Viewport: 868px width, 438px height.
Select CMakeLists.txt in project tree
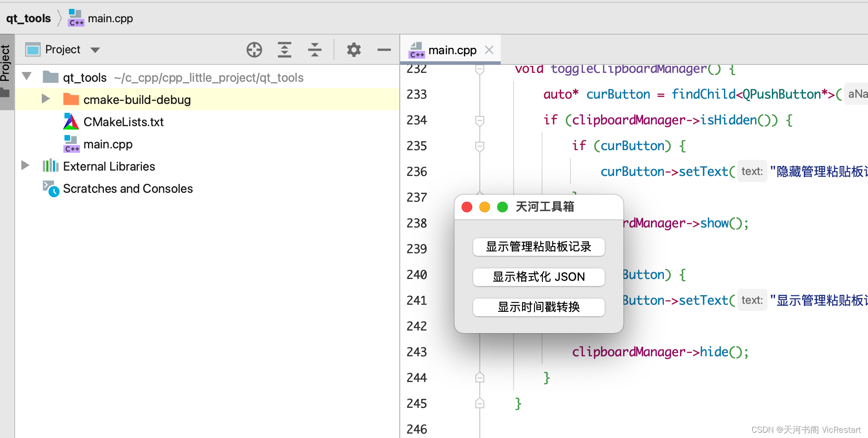(124, 122)
